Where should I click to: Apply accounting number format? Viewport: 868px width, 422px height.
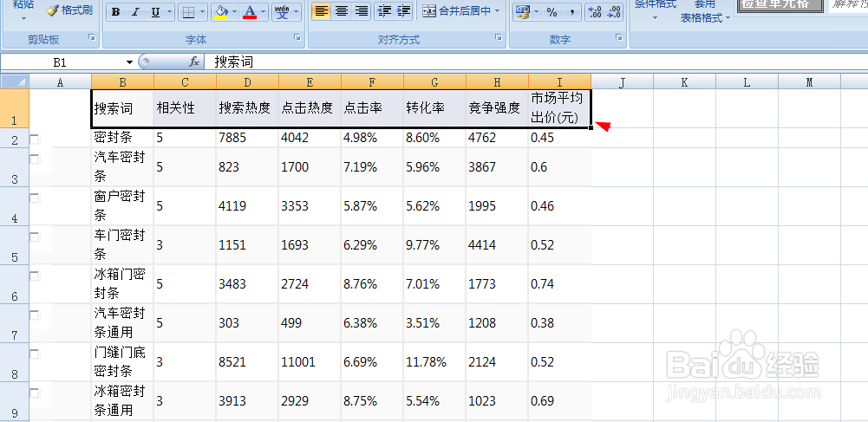pos(521,11)
